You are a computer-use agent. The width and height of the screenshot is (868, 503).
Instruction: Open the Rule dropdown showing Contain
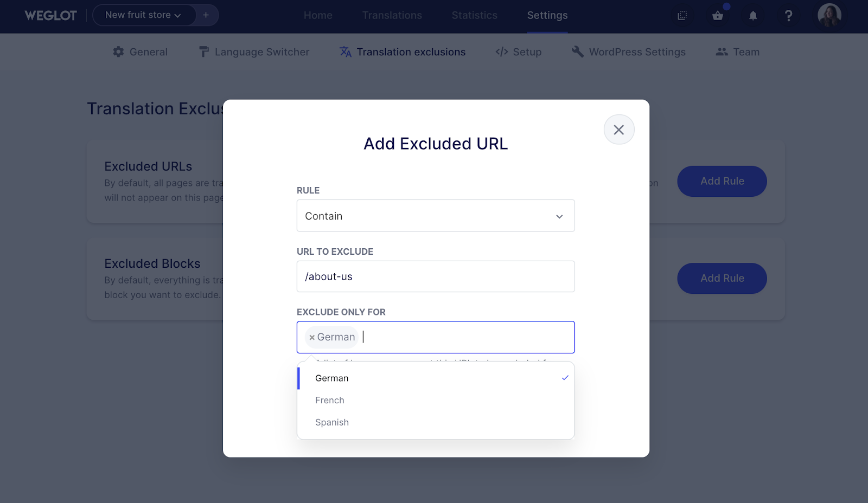tap(436, 216)
